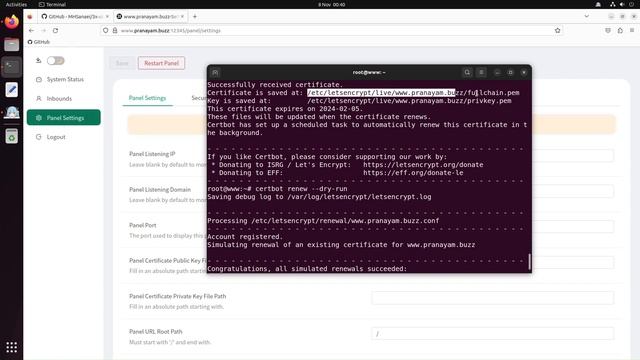This screenshot has width=640, height=360.
Task: Click the privkey.pem path in terminal
Action: (x=409, y=101)
